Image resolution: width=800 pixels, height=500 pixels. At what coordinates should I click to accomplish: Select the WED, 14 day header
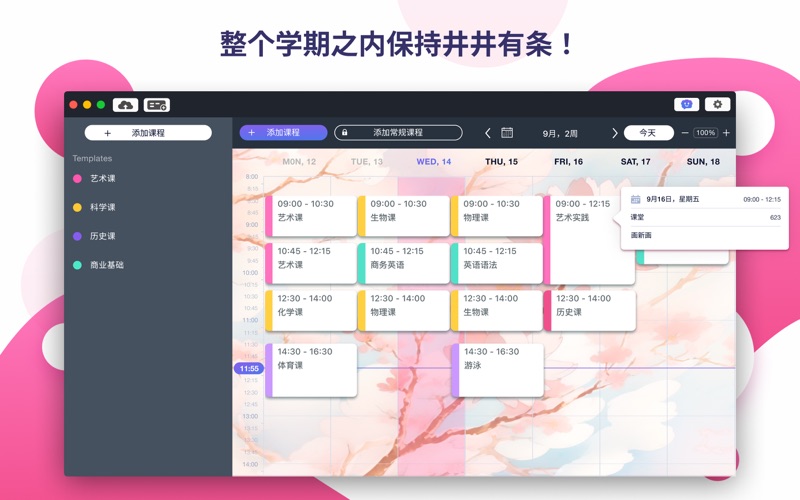pyautogui.click(x=434, y=162)
